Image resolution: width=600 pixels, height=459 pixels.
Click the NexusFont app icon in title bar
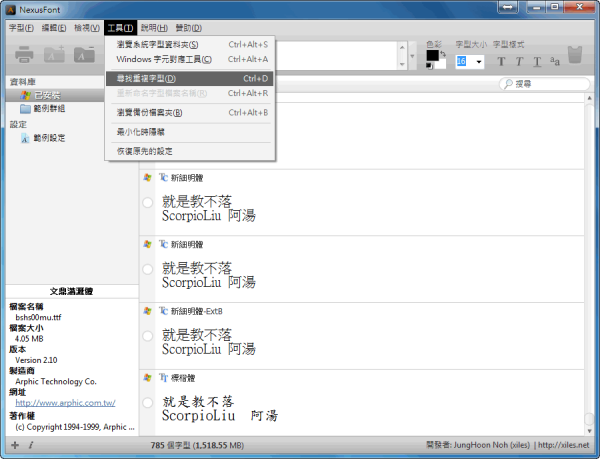tap(11, 10)
